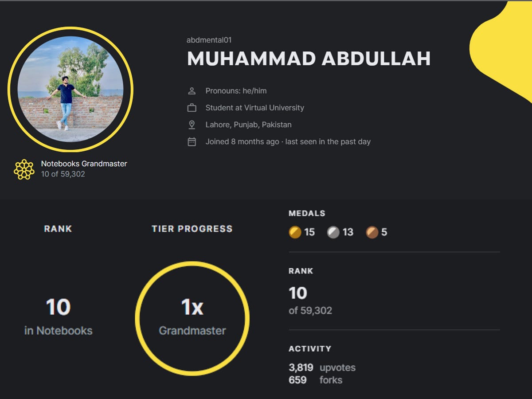The width and height of the screenshot is (532, 399).
Task: Click the briefcase icon beside Student info
Action: pos(192,107)
